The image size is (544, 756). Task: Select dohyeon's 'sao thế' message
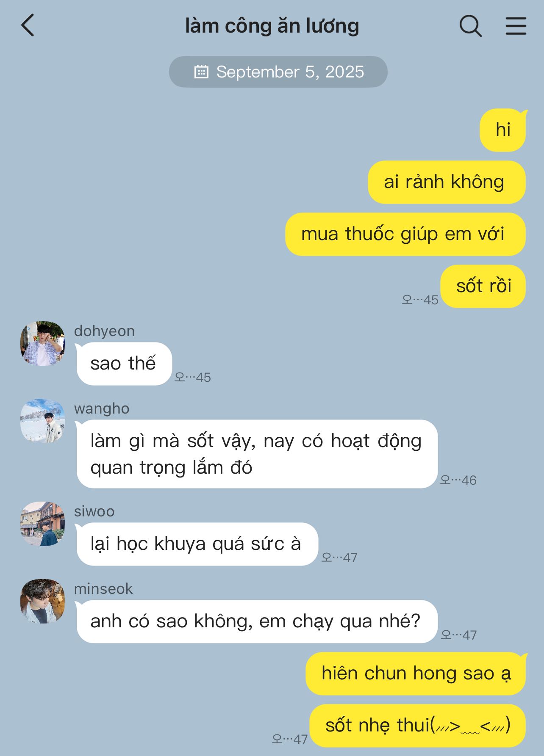(124, 364)
